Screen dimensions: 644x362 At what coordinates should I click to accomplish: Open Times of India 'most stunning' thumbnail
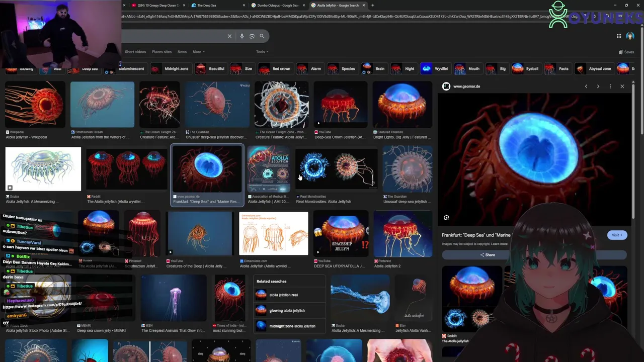tap(230, 298)
